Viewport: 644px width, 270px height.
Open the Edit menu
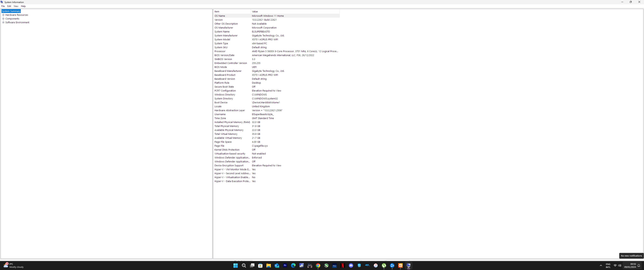coord(9,6)
